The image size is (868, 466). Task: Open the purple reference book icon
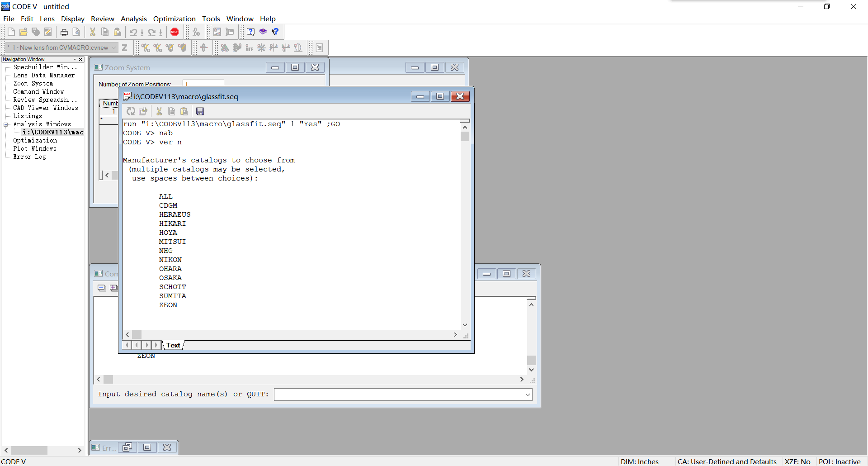[263, 32]
